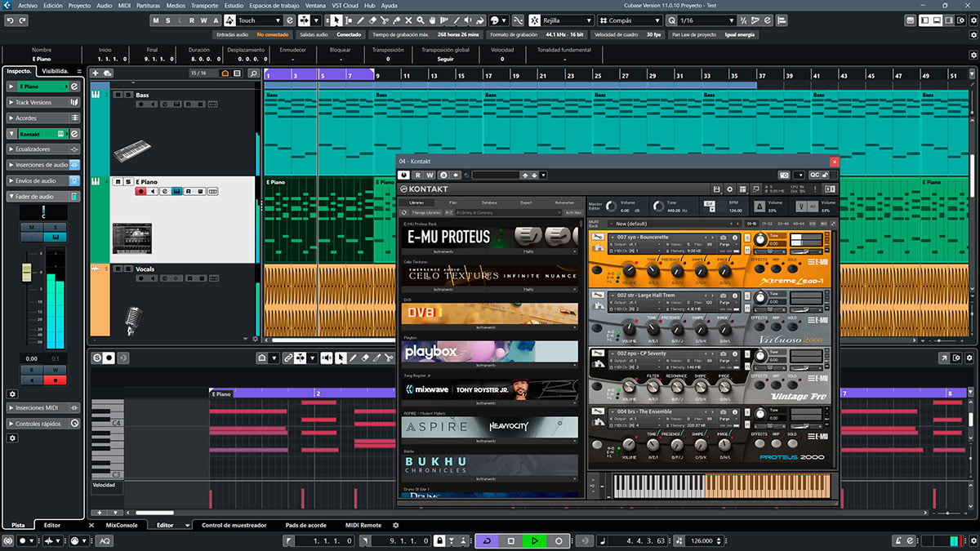Click Manage Libraries button in Kontakt

pyautogui.click(x=425, y=212)
